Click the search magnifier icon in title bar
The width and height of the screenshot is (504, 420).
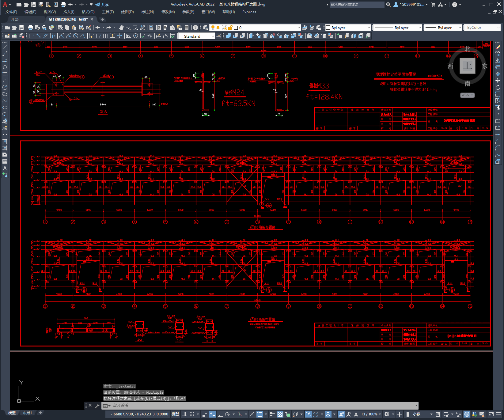pos(388,4)
